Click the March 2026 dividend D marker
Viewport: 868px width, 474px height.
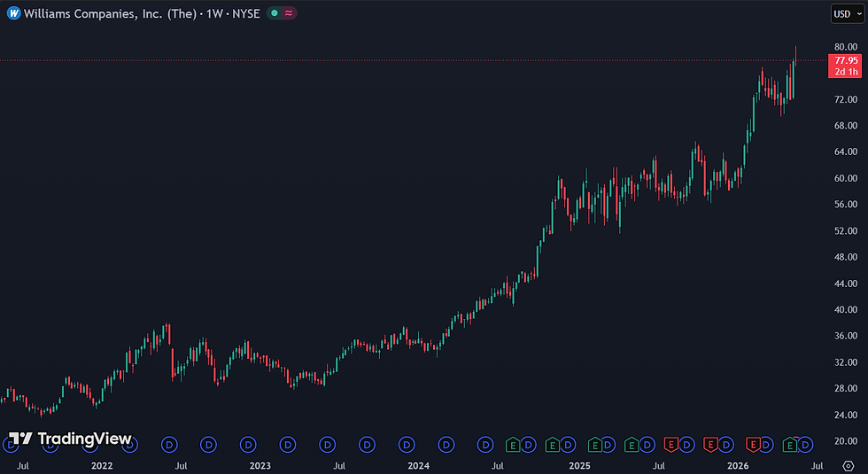pyautogui.click(x=765, y=444)
